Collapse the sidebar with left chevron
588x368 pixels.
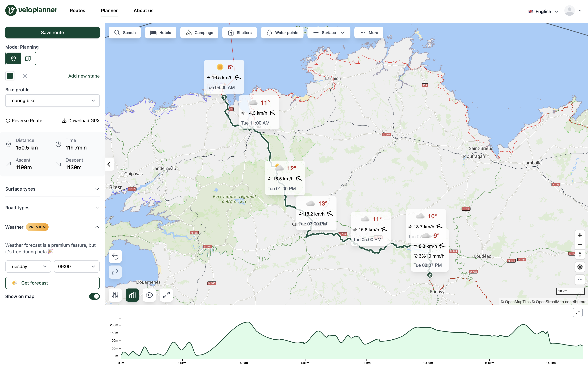pos(109,164)
